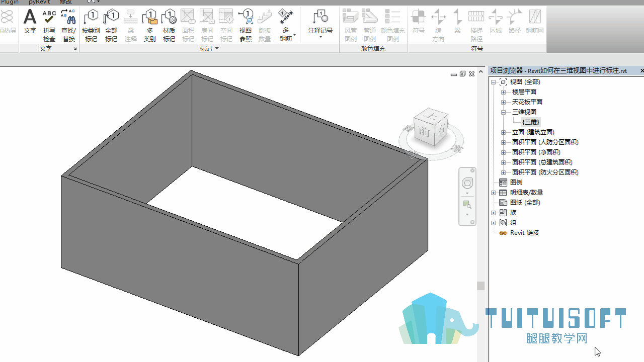Expand the 立面 (建筑立面) node
Screen dimensions: 644x362
(503, 132)
